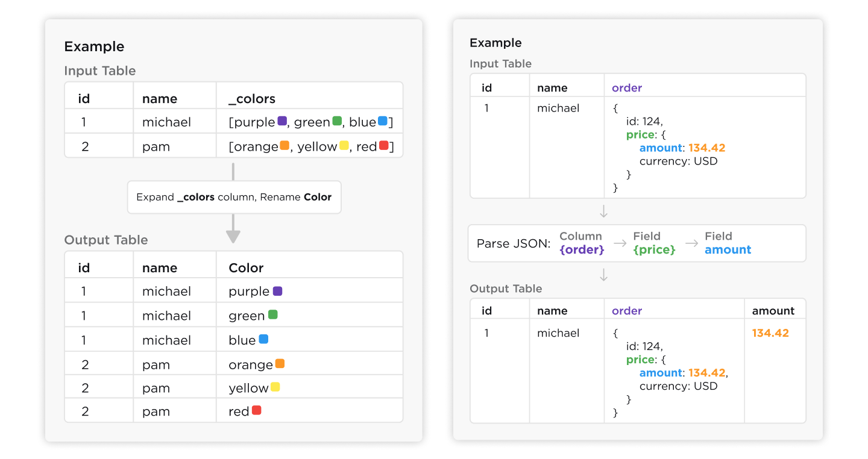The height and width of the screenshot is (459, 868).
Task: Click the Color column header in Output Table
Action: point(246,268)
